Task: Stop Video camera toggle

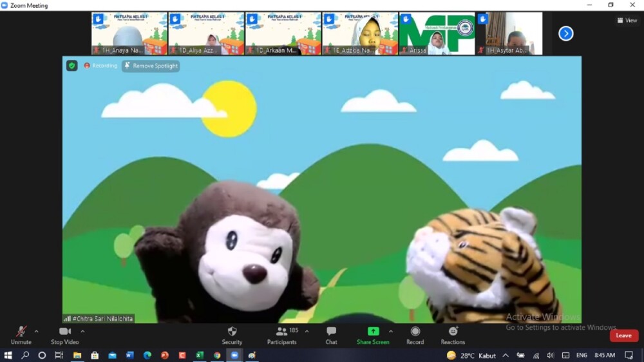Action: pos(65,336)
